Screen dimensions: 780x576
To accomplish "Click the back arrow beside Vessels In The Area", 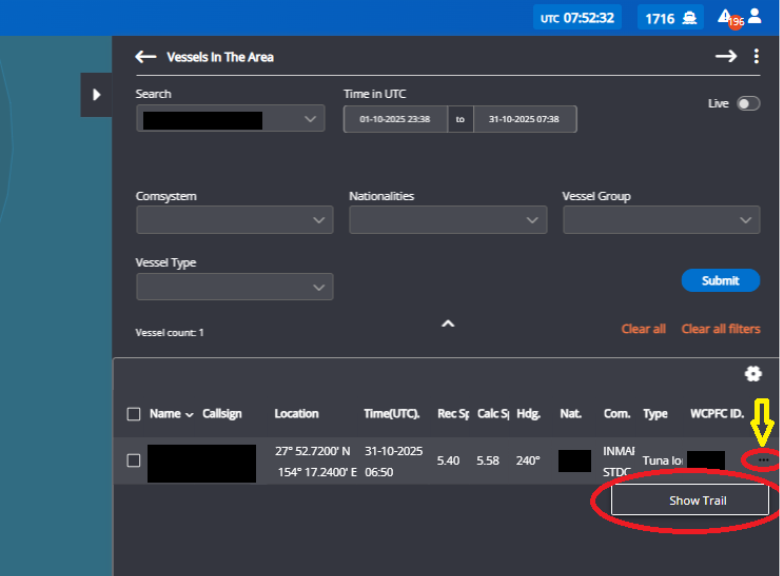I will tap(146, 57).
